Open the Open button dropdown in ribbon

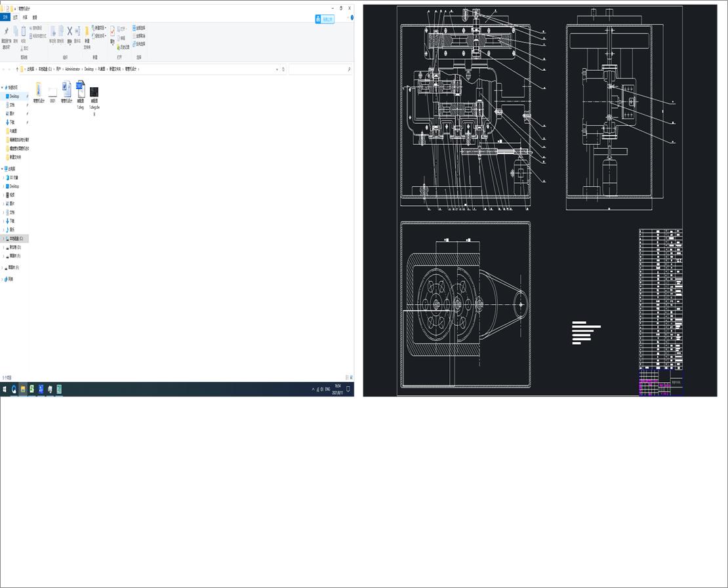tap(121, 29)
